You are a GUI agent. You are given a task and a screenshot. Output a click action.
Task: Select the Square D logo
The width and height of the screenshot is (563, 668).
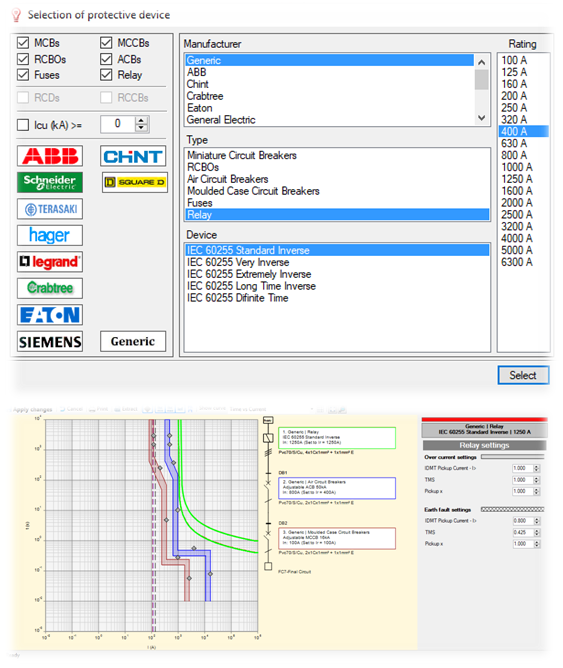tap(135, 182)
